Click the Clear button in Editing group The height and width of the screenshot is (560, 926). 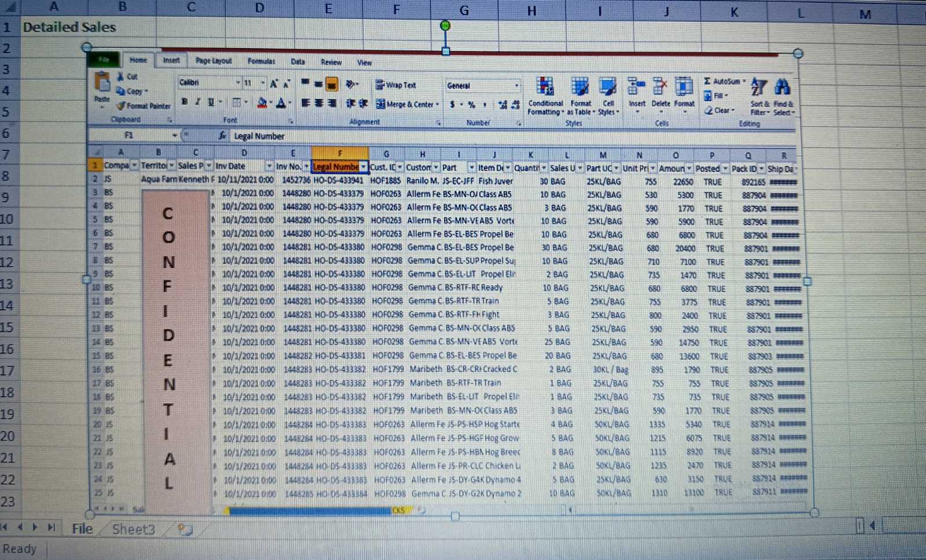coord(719,110)
